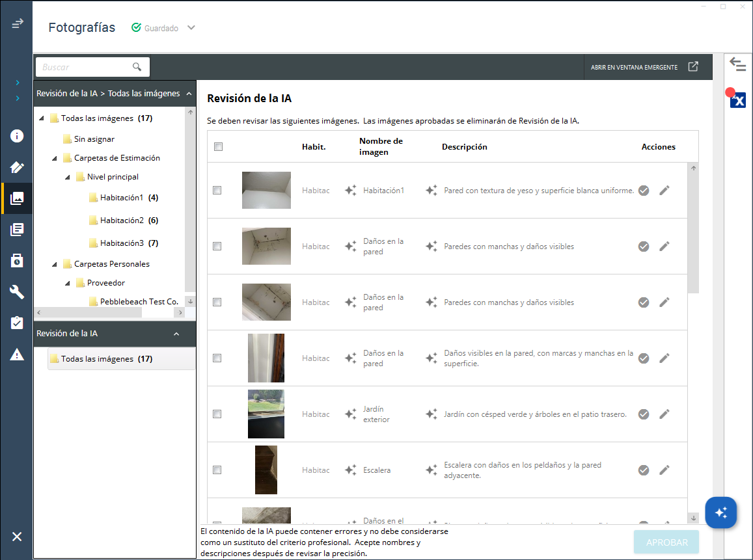Select the checkbox for Escalera image row
Screen dimensions: 753x560
pos(217,470)
